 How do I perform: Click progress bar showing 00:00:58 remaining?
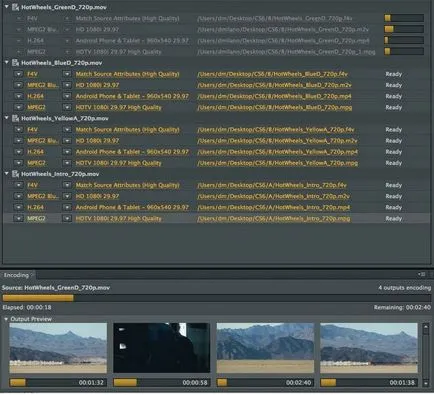pyautogui.click(x=162, y=382)
